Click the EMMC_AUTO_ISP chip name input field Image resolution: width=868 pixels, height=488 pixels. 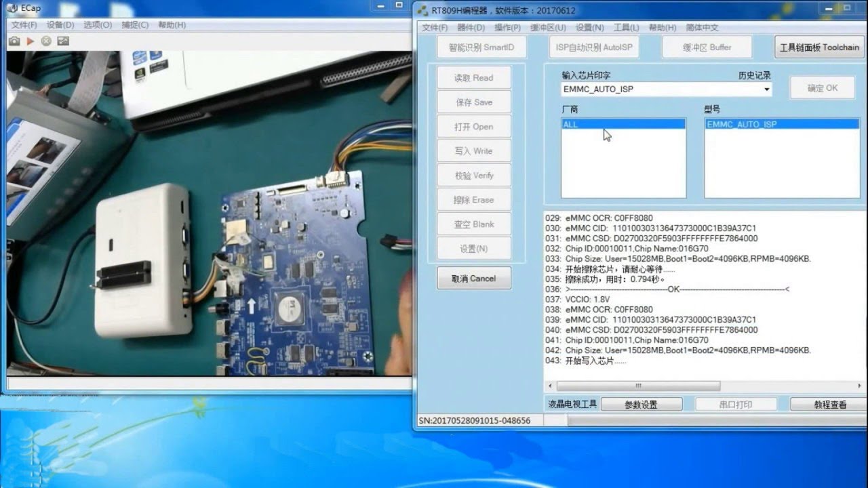(x=661, y=89)
